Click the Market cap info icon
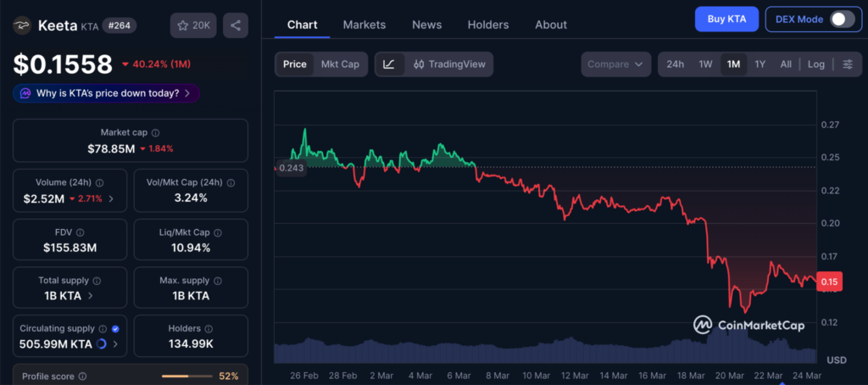Viewport: 868px width, 385px height. coord(155,132)
